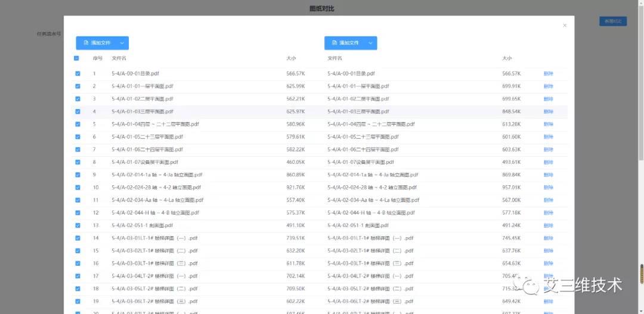Uncheck row 9 checkbox A-02-014-1a 轴立面图
Image resolution: width=644 pixels, height=314 pixels.
tap(78, 175)
